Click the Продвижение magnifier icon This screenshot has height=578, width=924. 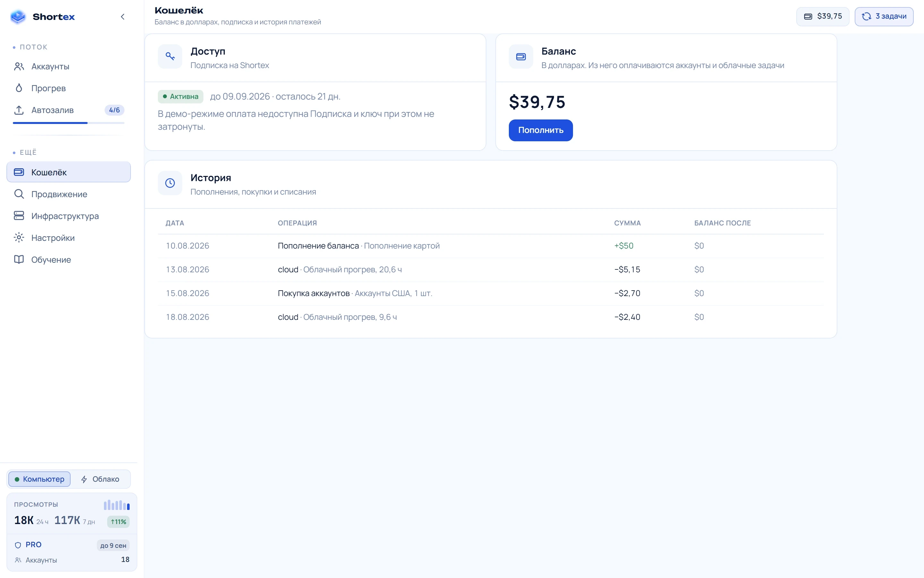[x=19, y=194]
